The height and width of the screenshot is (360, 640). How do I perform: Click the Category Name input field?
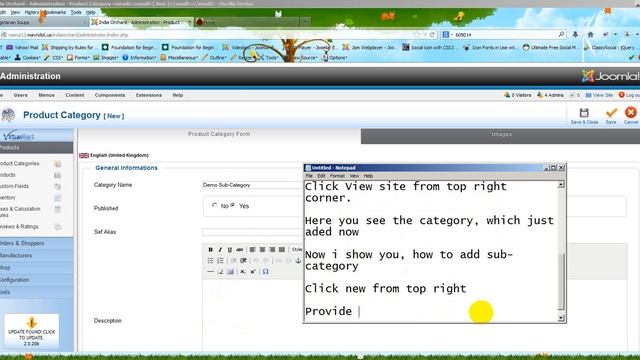[252, 185]
